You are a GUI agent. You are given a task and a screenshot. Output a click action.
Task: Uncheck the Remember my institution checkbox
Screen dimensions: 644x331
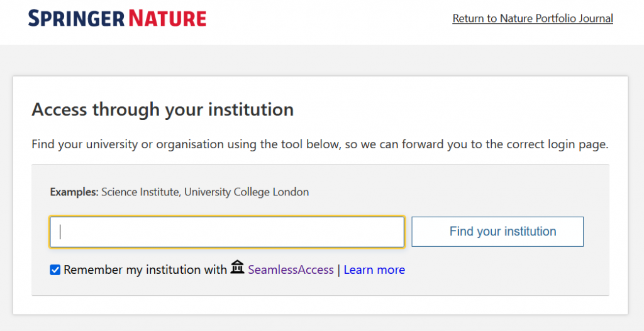(55, 270)
